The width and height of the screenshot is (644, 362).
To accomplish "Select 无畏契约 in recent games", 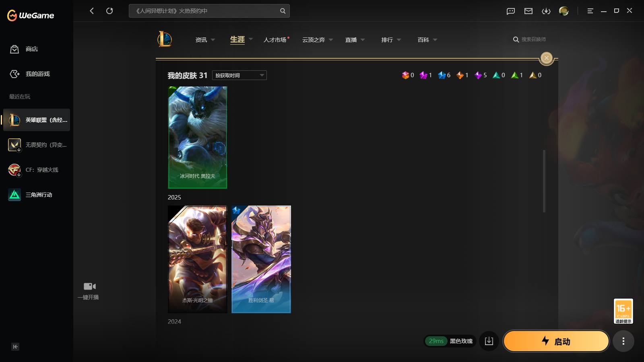I will pyautogui.click(x=37, y=145).
